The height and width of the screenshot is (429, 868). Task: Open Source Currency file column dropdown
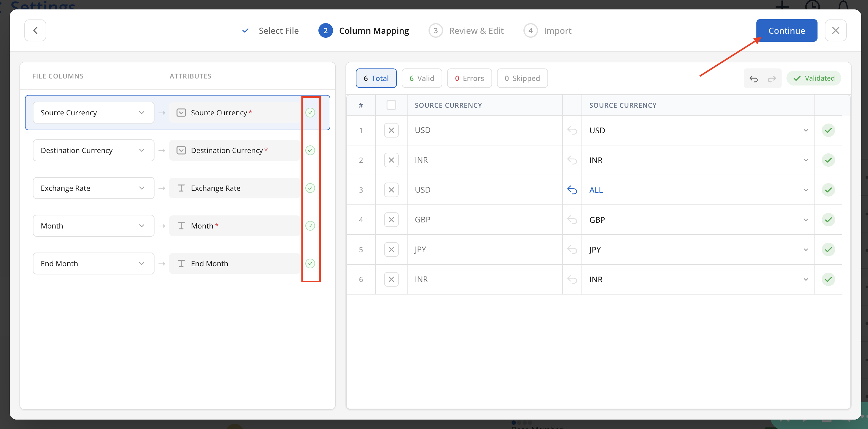point(93,113)
